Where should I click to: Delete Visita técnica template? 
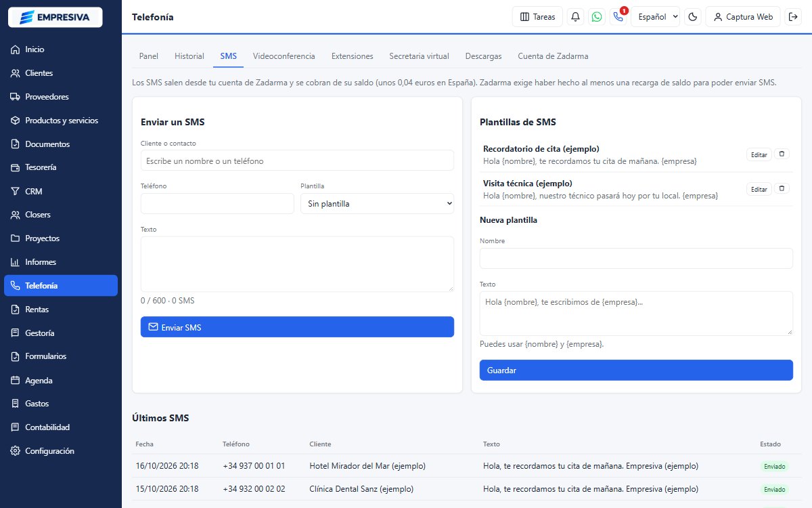(782, 189)
